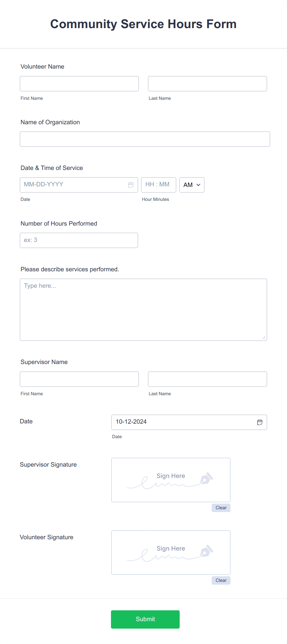
Task: Select the supervisor Last Name field
Action: [x=207, y=379]
